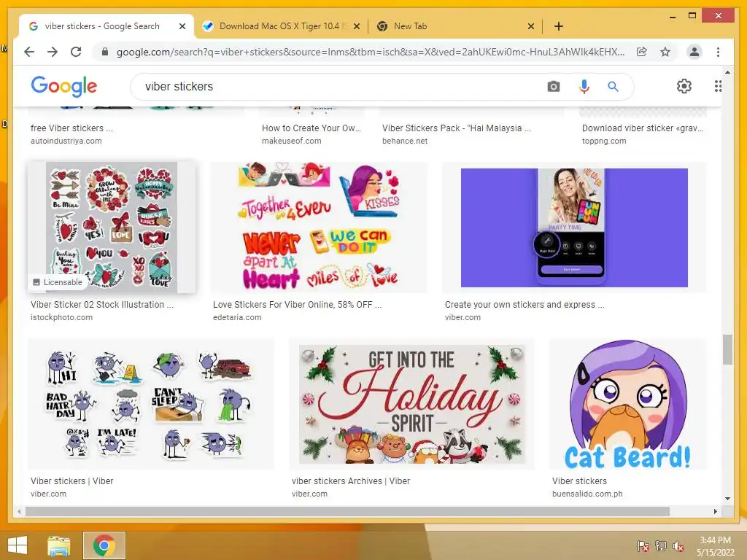
Task: Search by image camera icon
Action: (x=554, y=87)
